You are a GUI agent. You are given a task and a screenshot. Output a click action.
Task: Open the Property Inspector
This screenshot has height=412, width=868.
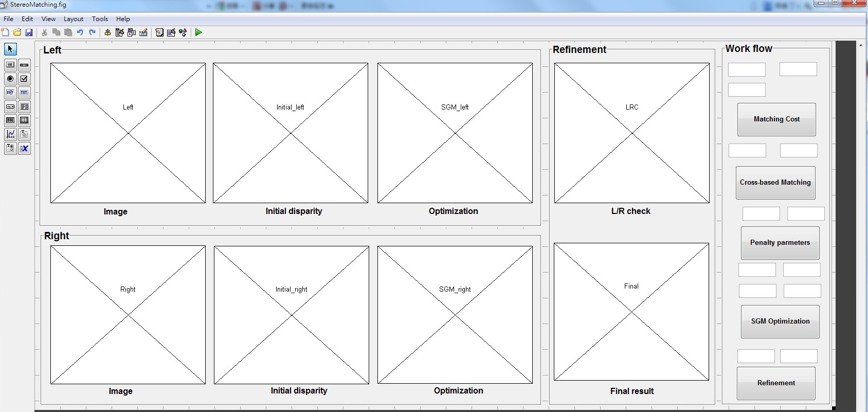click(x=171, y=32)
